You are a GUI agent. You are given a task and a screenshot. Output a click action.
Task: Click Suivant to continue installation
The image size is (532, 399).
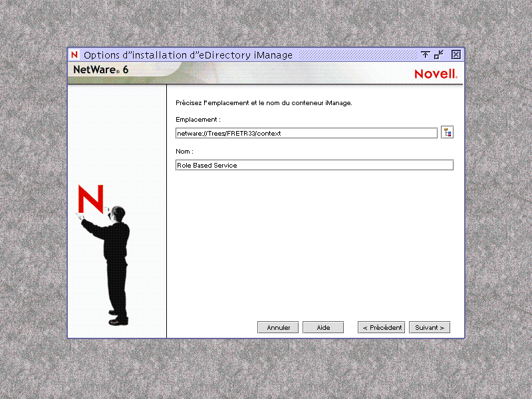point(429,327)
